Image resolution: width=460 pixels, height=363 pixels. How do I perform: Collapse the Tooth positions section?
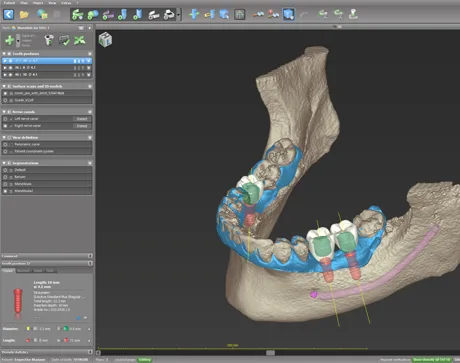coord(4,54)
